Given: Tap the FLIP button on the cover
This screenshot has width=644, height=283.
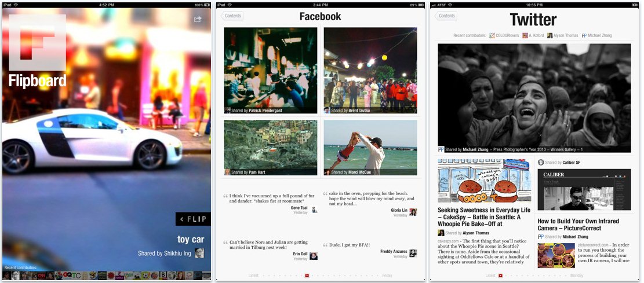Looking at the screenshot, I should click(193, 219).
